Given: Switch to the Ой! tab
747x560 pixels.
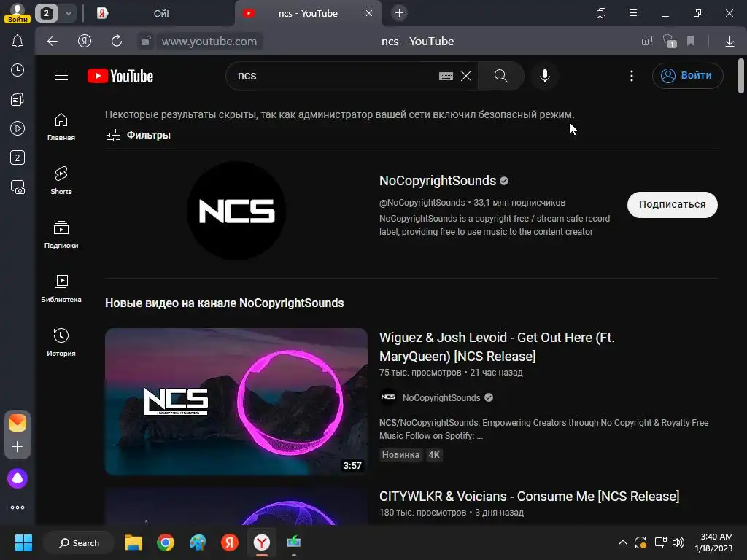Looking at the screenshot, I should 161,13.
